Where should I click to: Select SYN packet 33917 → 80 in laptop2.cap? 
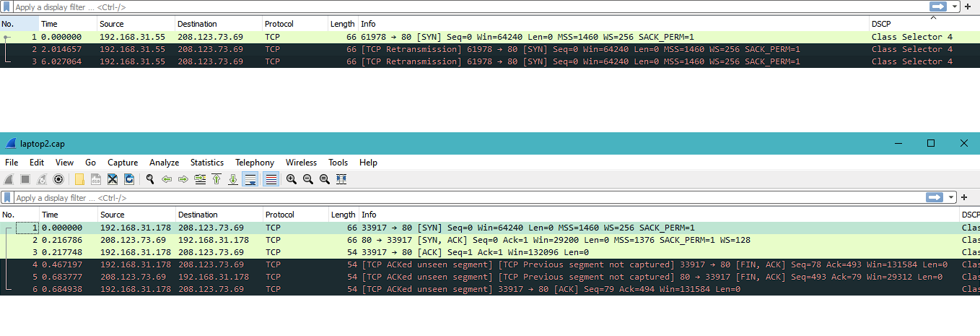(x=490, y=228)
